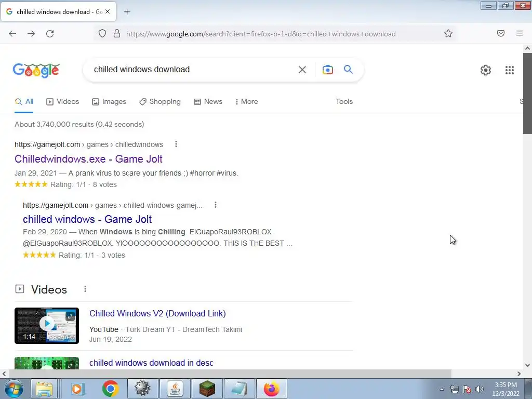Open the notepad app in taskbar

pyautogui.click(x=239, y=389)
